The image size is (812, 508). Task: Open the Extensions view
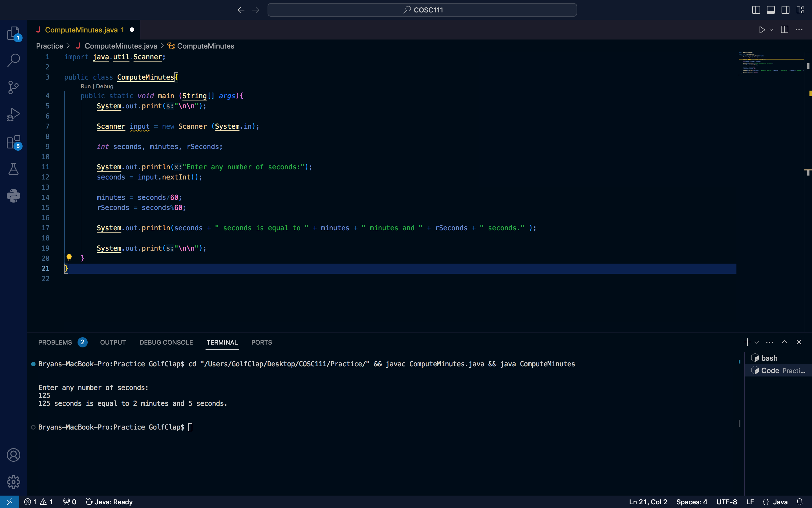[14, 142]
